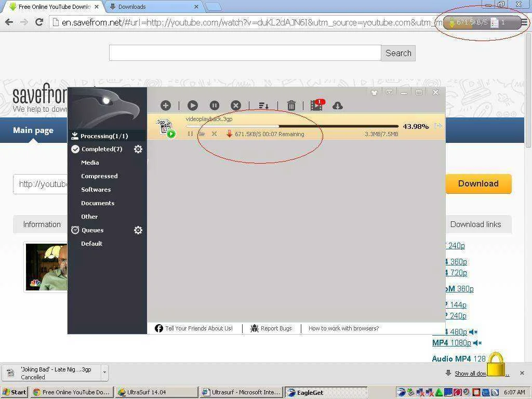Click the 6:07 AM system clock
Image resolution: width=532 pixels, height=399 pixels.
click(x=514, y=392)
